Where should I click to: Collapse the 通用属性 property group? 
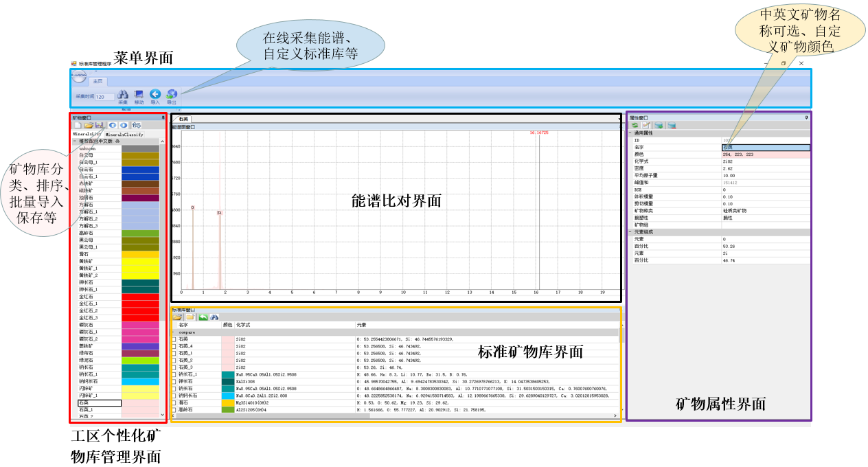click(630, 133)
